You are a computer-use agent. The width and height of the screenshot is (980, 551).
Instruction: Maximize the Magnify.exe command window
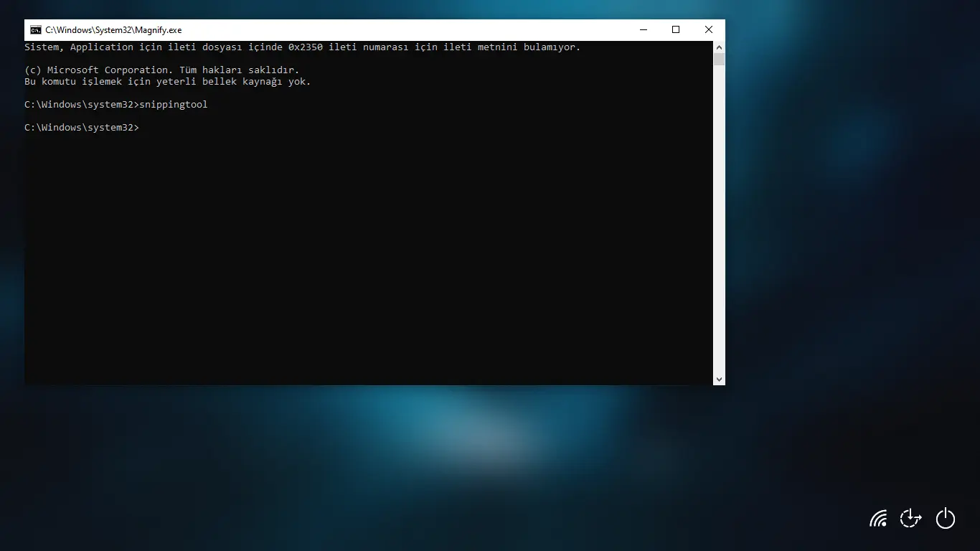tap(676, 30)
